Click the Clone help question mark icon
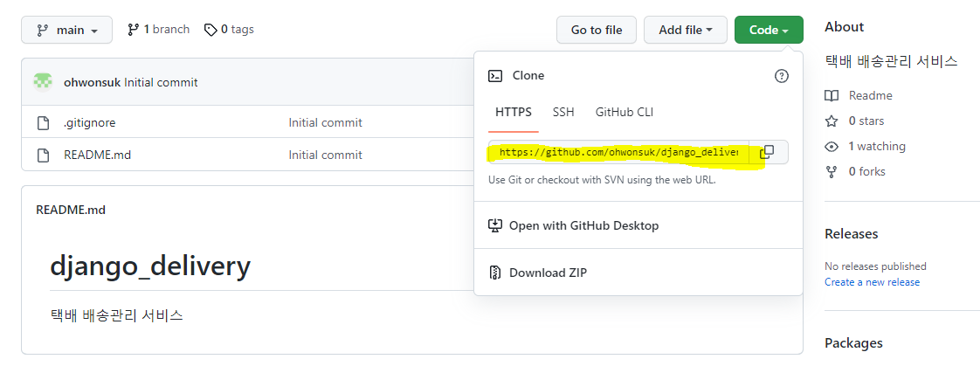 (x=781, y=76)
